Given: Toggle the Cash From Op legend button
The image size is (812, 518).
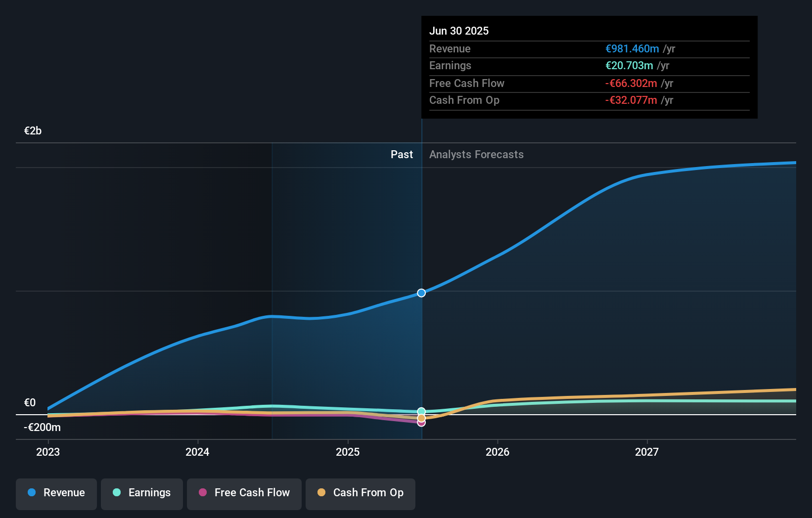Looking at the screenshot, I should [361, 494].
